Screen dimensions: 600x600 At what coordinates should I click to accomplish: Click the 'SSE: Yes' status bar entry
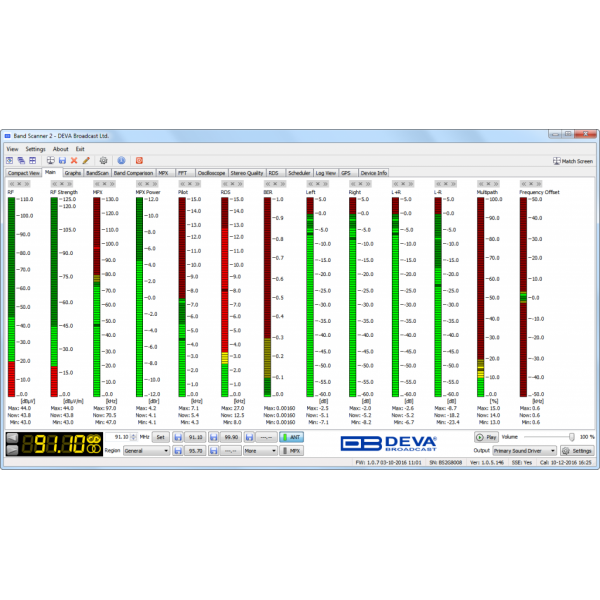(522, 462)
